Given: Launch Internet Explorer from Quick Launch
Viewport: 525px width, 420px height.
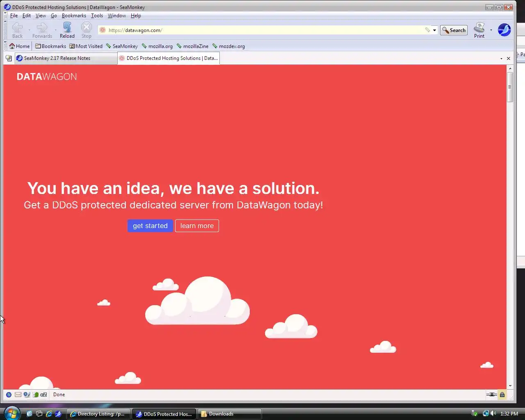Looking at the screenshot, I should pyautogui.click(x=49, y=414).
